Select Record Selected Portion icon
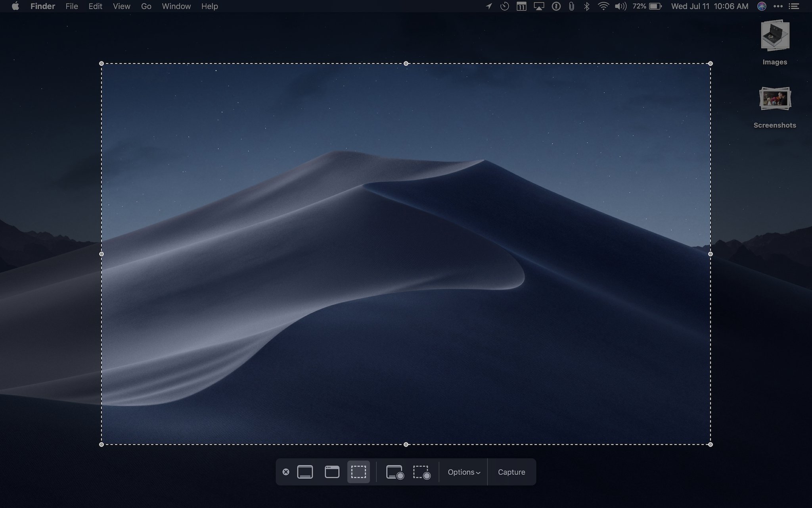The image size is (812, 508). [421, 472]
